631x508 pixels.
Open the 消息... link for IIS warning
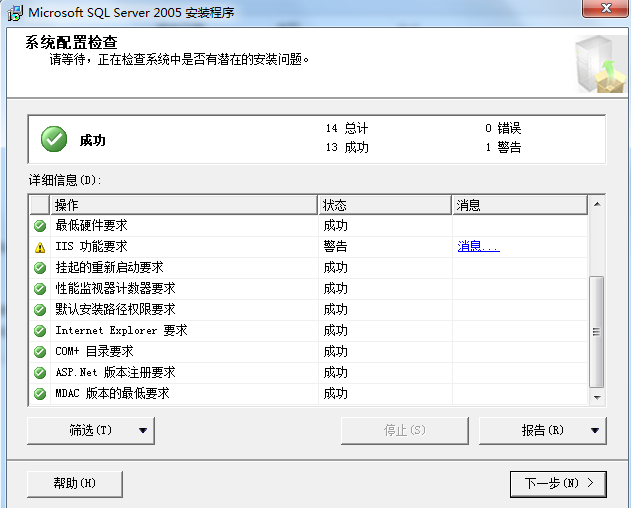click(x=478, y=246)
